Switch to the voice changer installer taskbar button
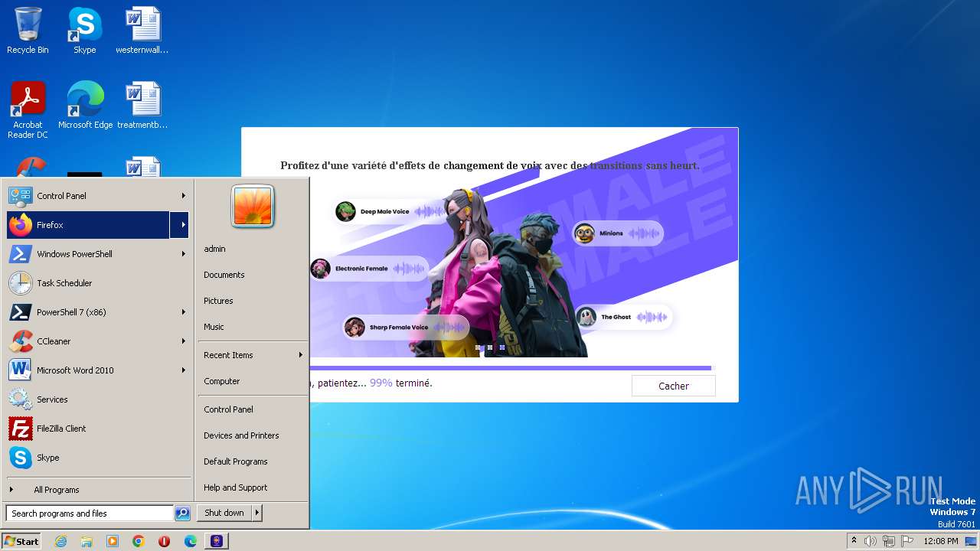The height and width of the screenshot is (551, 980). click(217, 541)
